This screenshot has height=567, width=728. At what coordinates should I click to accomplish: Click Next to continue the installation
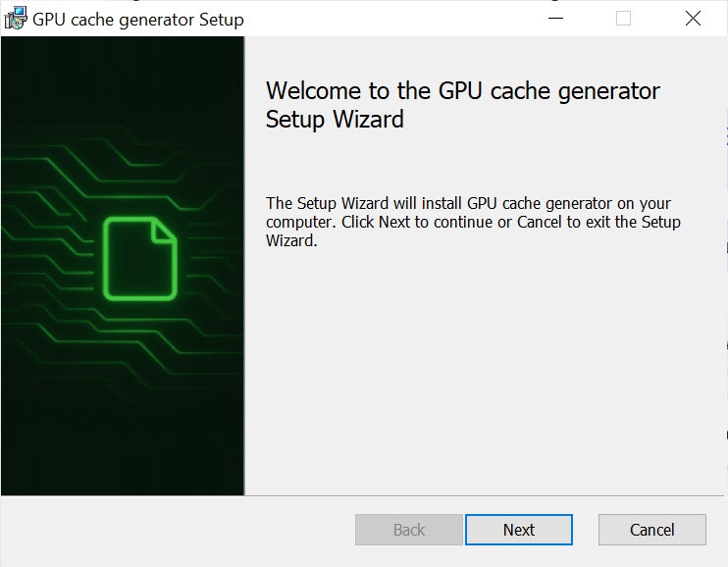click(518, 530)
